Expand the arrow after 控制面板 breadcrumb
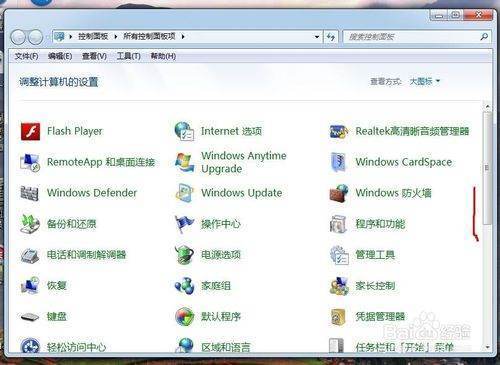The width and height of the screenshot is (500, 365). pos(116,37)
